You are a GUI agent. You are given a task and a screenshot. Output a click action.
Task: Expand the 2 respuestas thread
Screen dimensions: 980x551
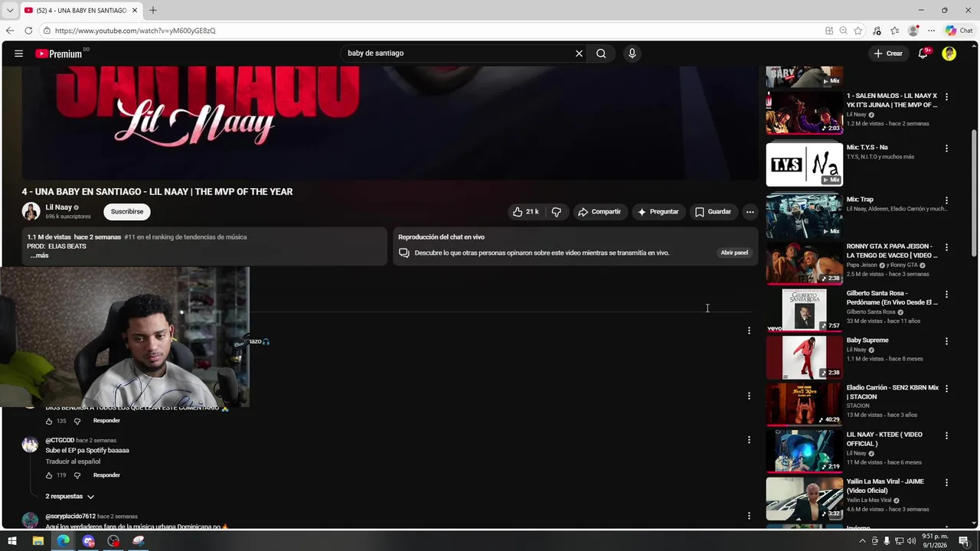(70, 497)
